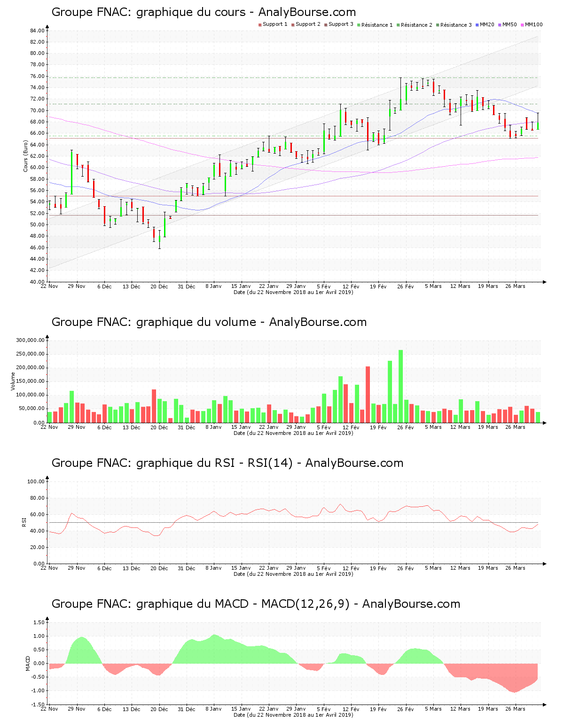Click the title 'graphique du MACD - MACD(12,26,9)'

pyautogui.click(x=243, y=604)
